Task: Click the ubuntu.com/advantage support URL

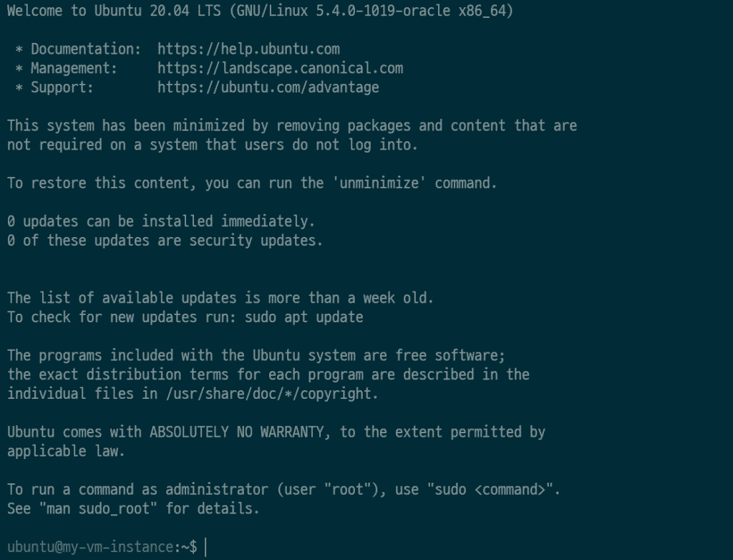Action: pyautogui.click(x=268, y=87)
